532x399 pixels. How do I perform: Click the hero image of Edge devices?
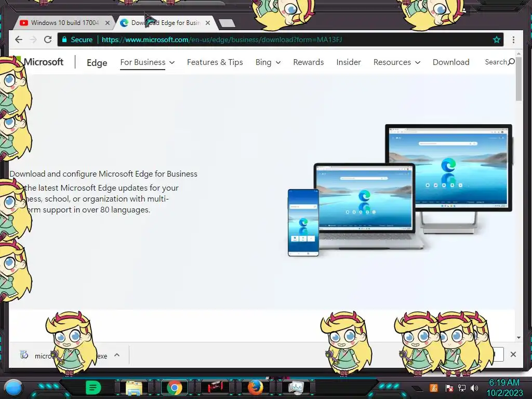tap(400, 190)
